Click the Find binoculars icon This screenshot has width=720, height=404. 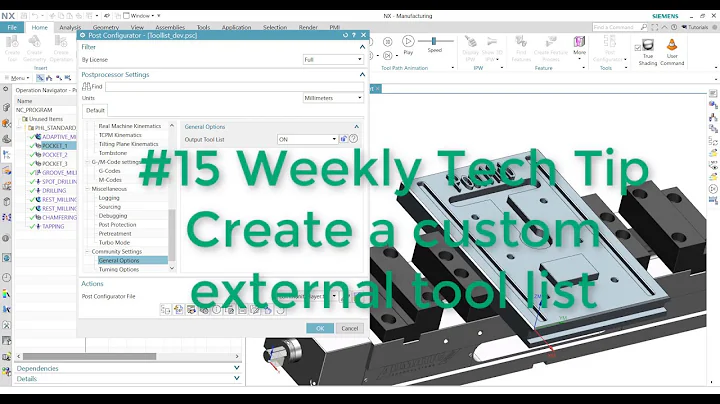coord(86,86)
